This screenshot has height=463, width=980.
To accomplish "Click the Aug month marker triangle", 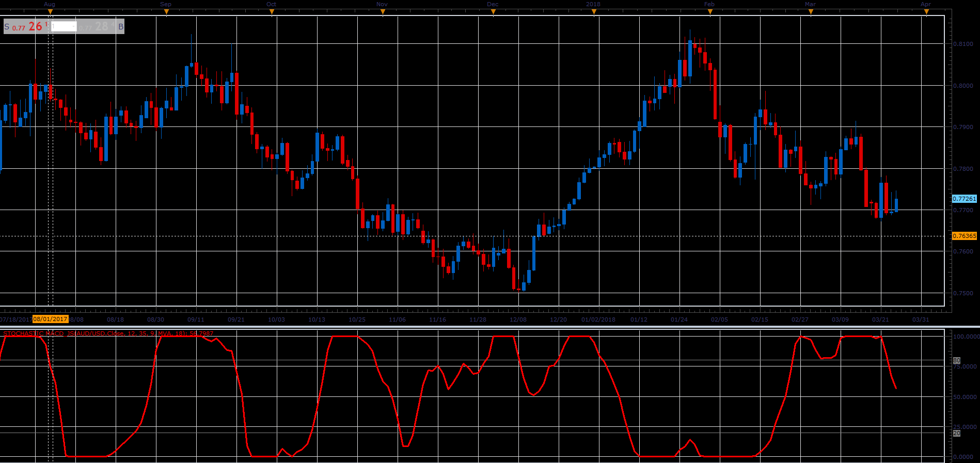I will coord(50,12).
